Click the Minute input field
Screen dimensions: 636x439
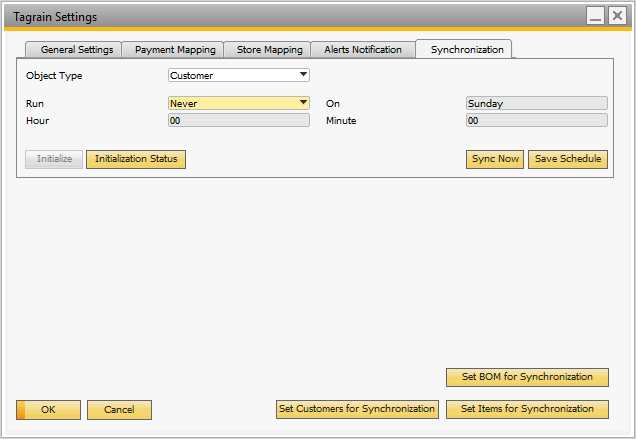point(536,121)
